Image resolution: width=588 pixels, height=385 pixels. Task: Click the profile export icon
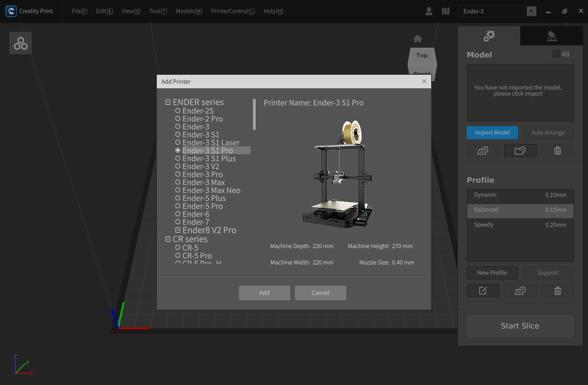pyautogui.click(x=520, y=291)
